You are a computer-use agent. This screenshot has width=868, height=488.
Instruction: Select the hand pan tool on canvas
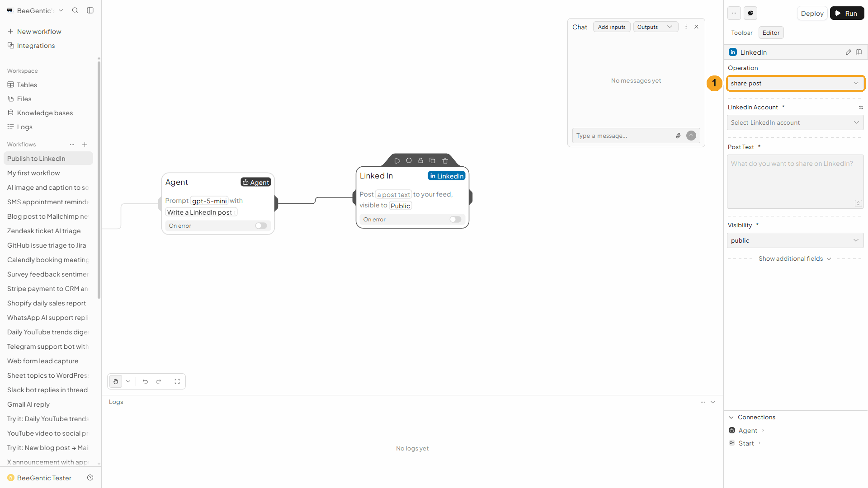pos(116,381)
